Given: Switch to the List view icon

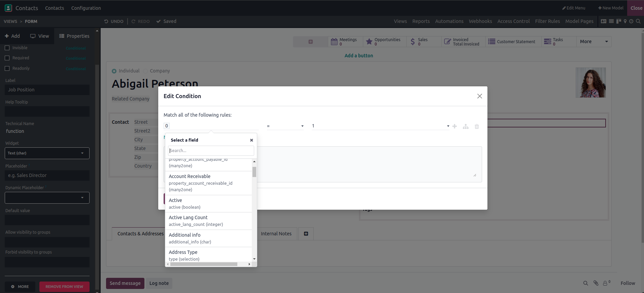Looking at the screenshot, I should [x=611, y=21].
